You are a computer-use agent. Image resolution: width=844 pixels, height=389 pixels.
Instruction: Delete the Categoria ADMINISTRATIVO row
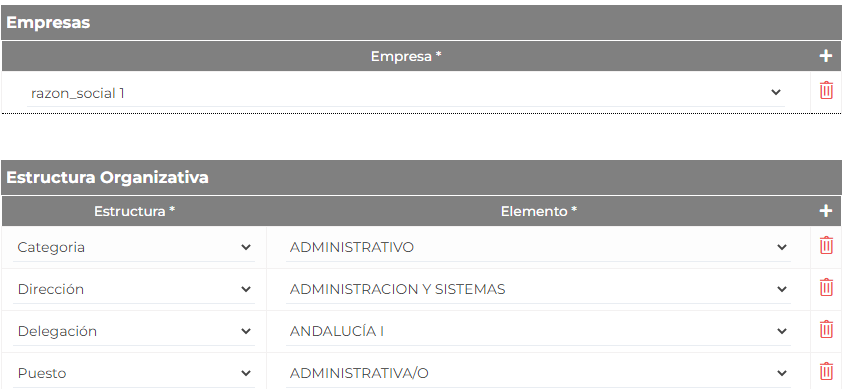click(x=826, y=245)
